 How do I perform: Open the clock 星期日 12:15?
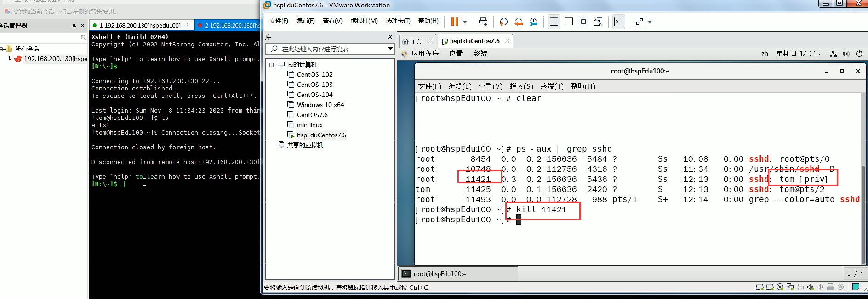click(798, 53)
